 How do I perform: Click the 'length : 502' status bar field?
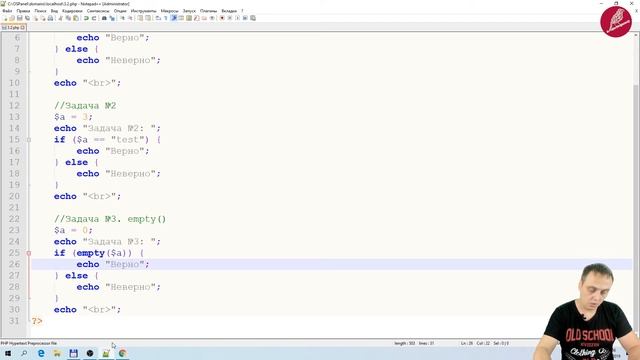point(404,343)
